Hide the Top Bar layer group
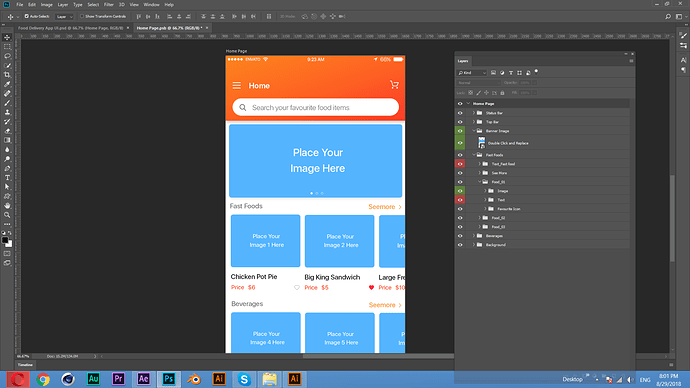This screenshot has height=388, width=690. click(460, 122)
